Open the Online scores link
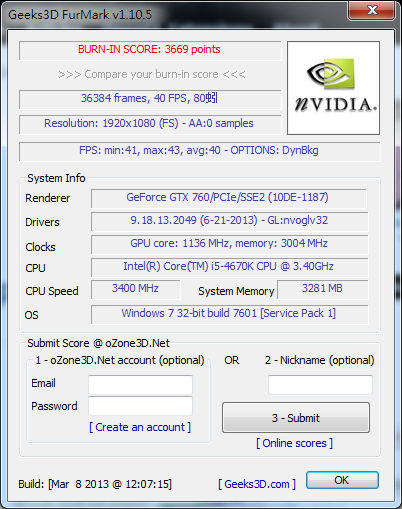This screenshot has height=509, width=402. tap(294, 443)
